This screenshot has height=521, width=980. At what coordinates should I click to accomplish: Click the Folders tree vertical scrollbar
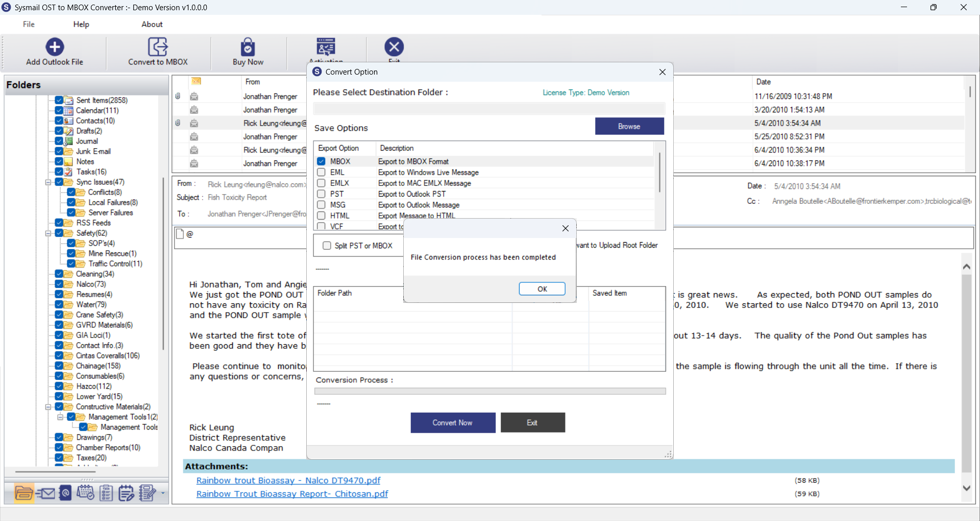pyautogui.click(x=163, y=264)
